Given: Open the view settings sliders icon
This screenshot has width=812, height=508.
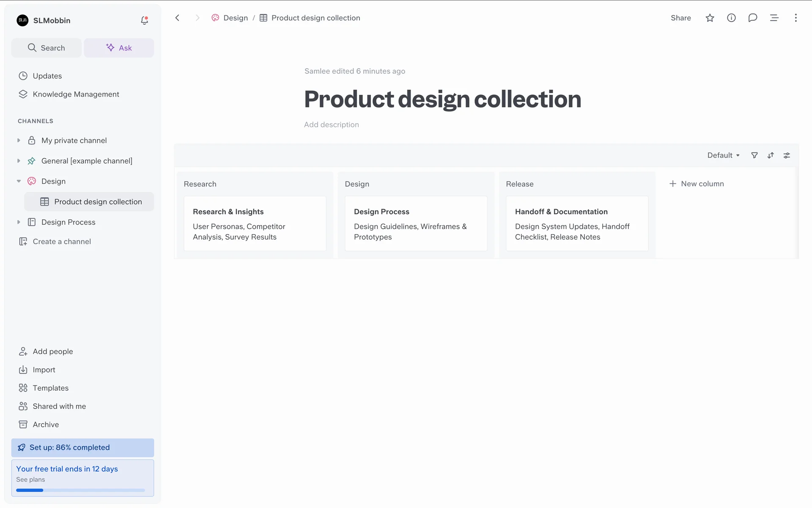Looking at the screenshot, I should coord(787,155).
